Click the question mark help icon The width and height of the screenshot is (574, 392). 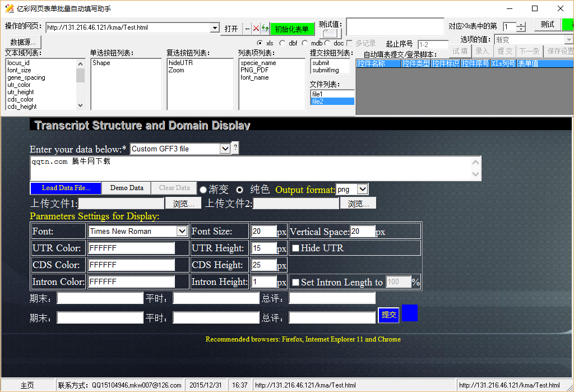point(235,148)
